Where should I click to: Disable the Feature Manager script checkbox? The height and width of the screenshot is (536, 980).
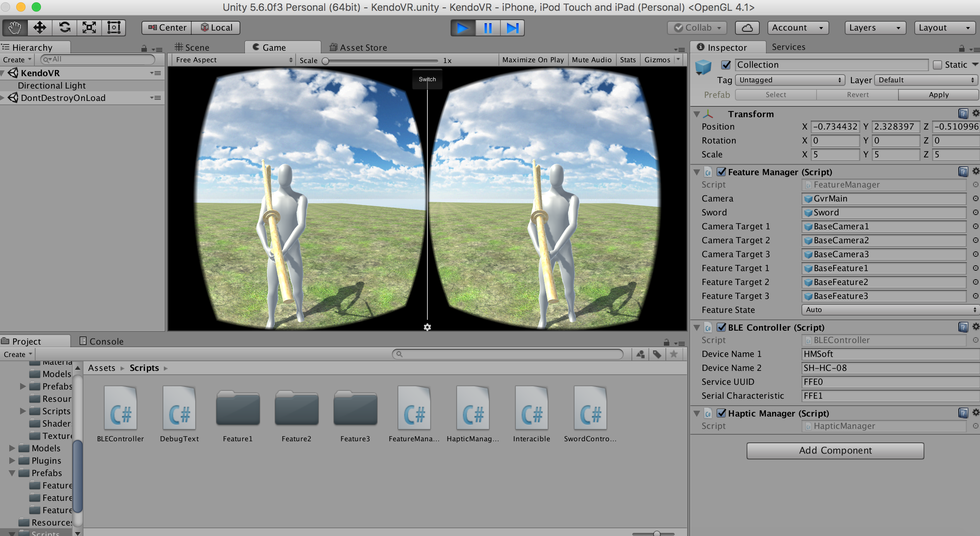pos(721,172)
